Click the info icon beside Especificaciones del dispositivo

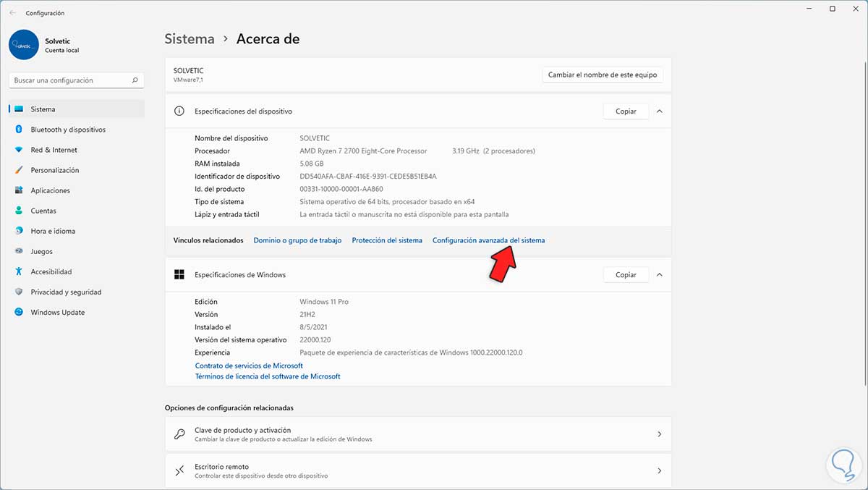[x=179, y=111]
